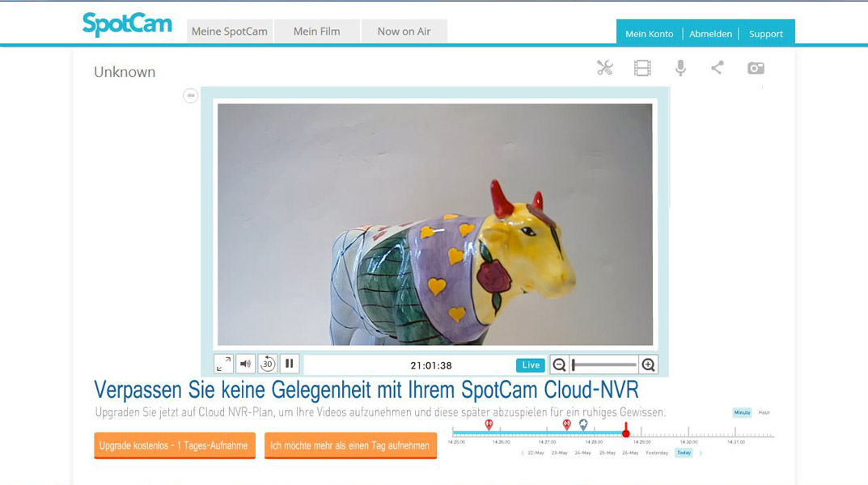Click the live video of the cow figurine

435,225
